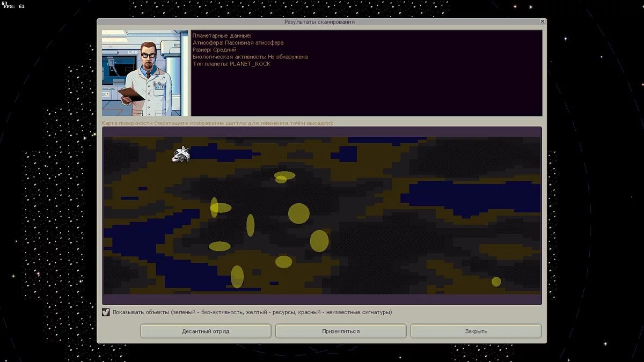This screenshot has width=644, height=362.
Task: Click the scientist portrait image
Action: [x=145, y=73]
